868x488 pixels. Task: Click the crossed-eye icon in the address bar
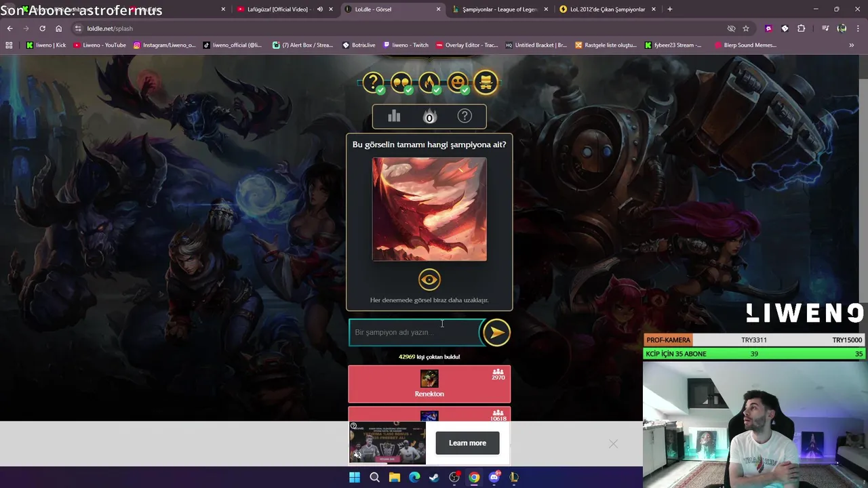click(x=731, y=28)
